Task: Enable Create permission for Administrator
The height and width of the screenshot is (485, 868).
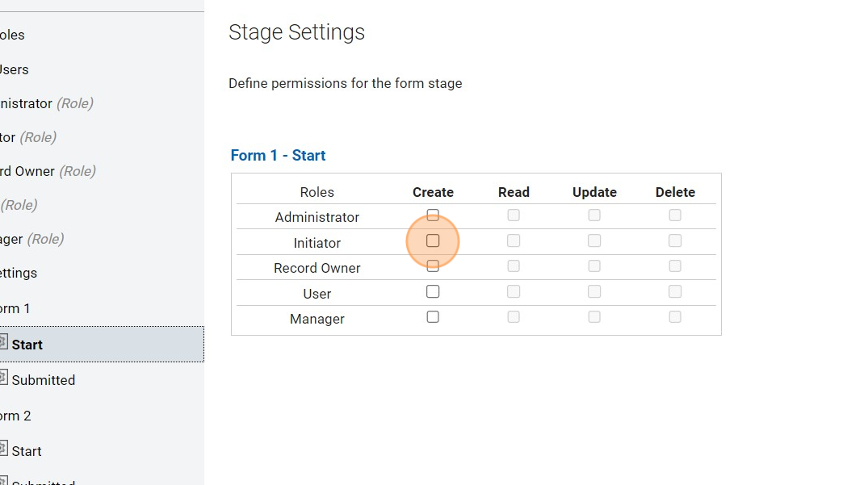Action: 433,215
